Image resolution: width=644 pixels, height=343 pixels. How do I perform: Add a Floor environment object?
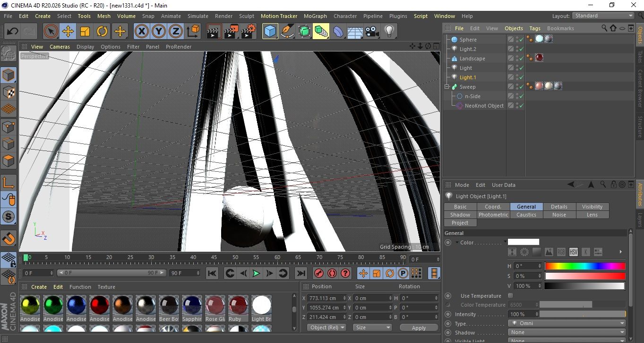[355, 32]
